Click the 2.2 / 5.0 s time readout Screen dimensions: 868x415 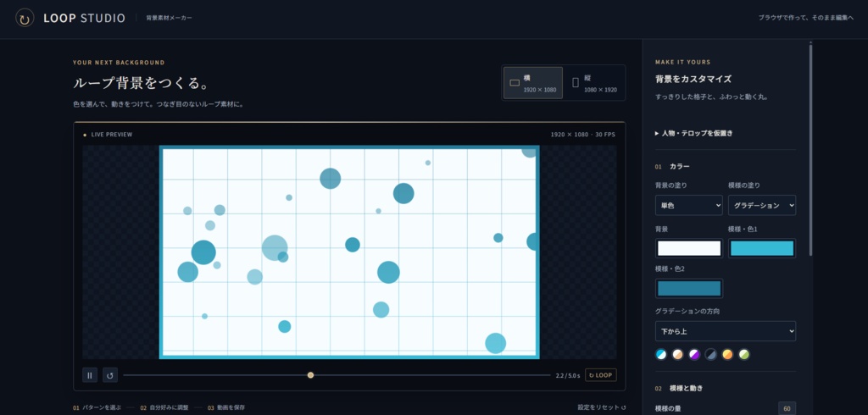(568, 376)
